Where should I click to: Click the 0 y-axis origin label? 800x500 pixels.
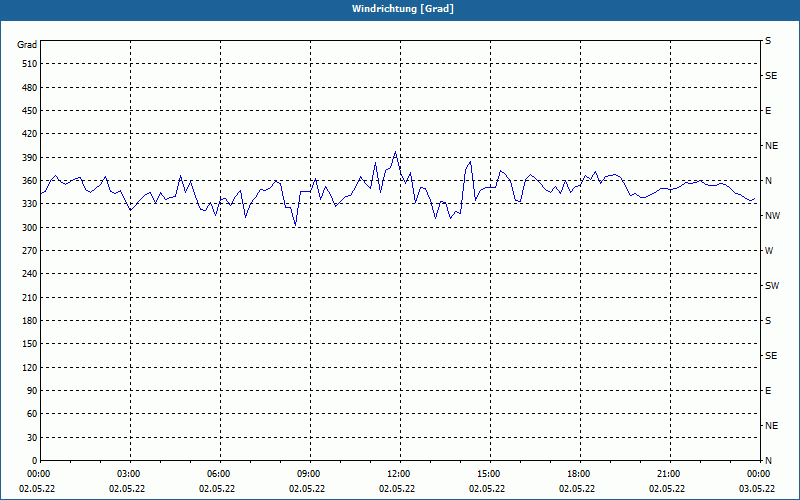coord(35,461)
